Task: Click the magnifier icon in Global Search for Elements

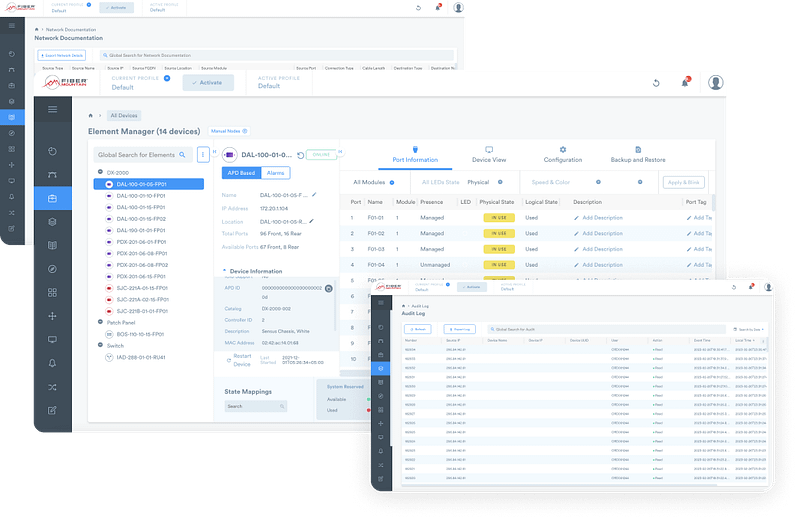Action: click(x=182, y=155)
